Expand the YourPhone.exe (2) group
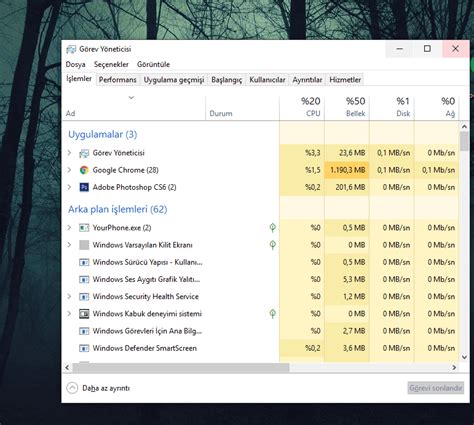Viewport: 474px width, 425px height. tap(69, 228)
